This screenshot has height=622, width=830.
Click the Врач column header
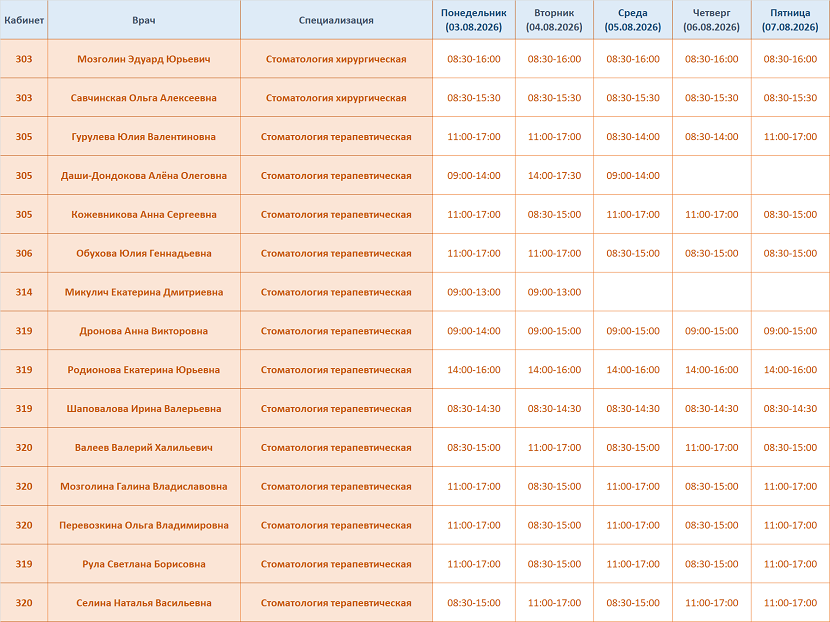tap(144, 20)
